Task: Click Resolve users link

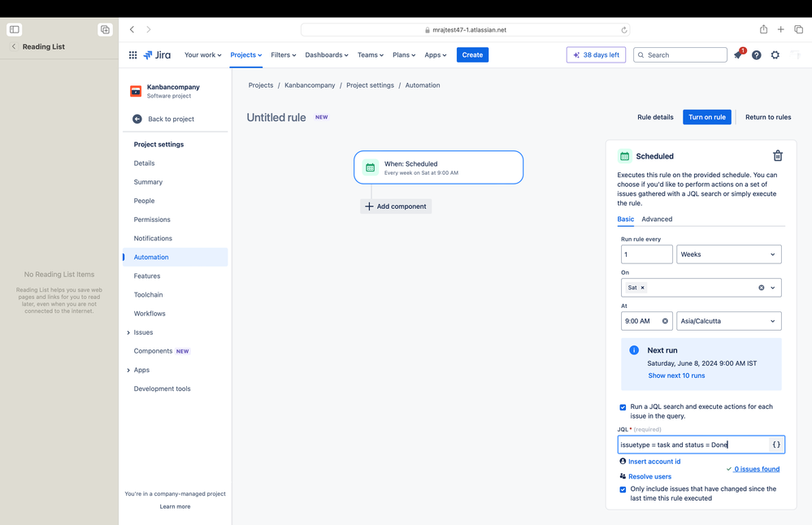Action: pos(649,477)
